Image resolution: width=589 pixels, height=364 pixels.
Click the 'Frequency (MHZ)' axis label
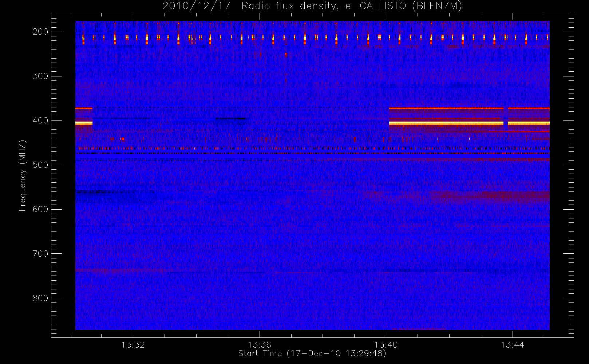pyautogui.click(x=23, y=175)
